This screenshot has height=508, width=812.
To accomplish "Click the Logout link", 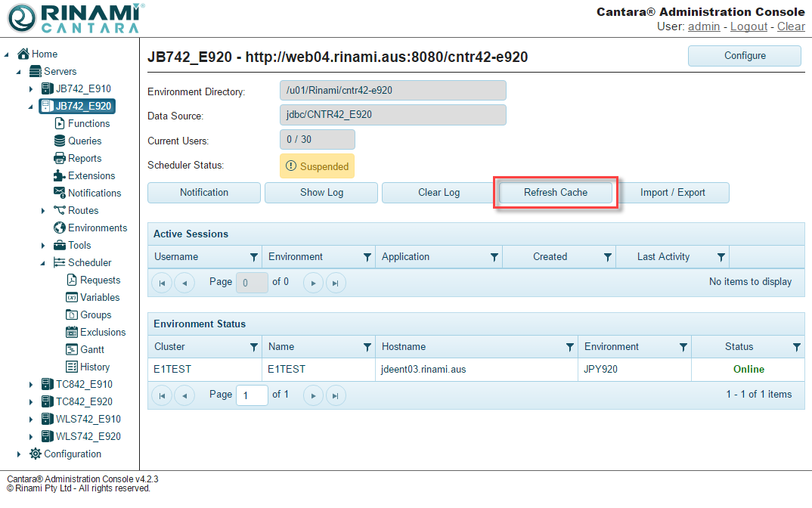I will coord(748,26).
